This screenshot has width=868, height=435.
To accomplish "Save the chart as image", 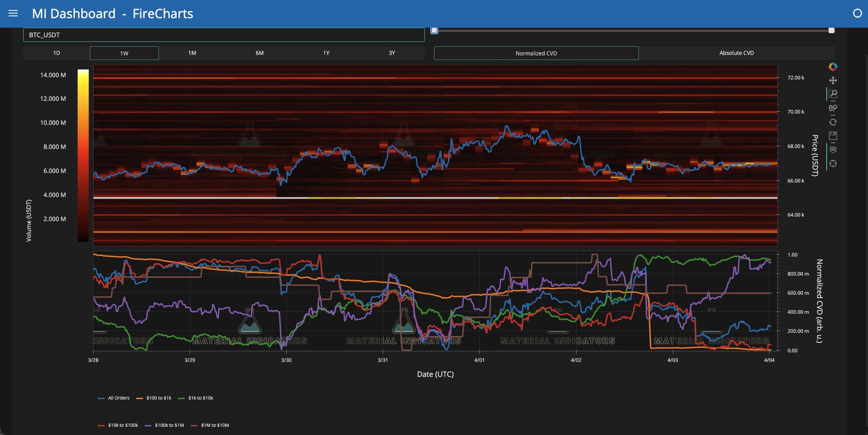I will tap(833, 136).
